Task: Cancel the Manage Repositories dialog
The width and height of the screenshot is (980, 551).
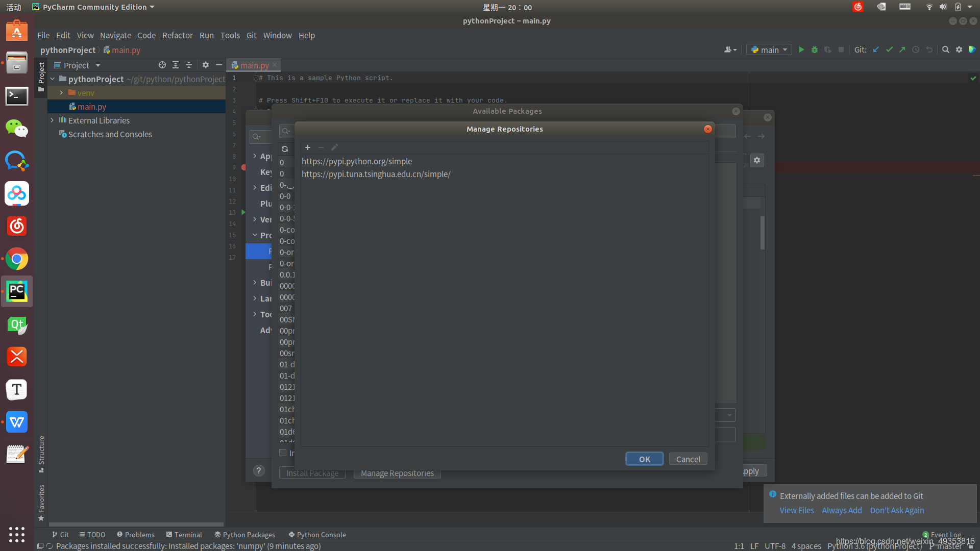Action: [688, 459]
